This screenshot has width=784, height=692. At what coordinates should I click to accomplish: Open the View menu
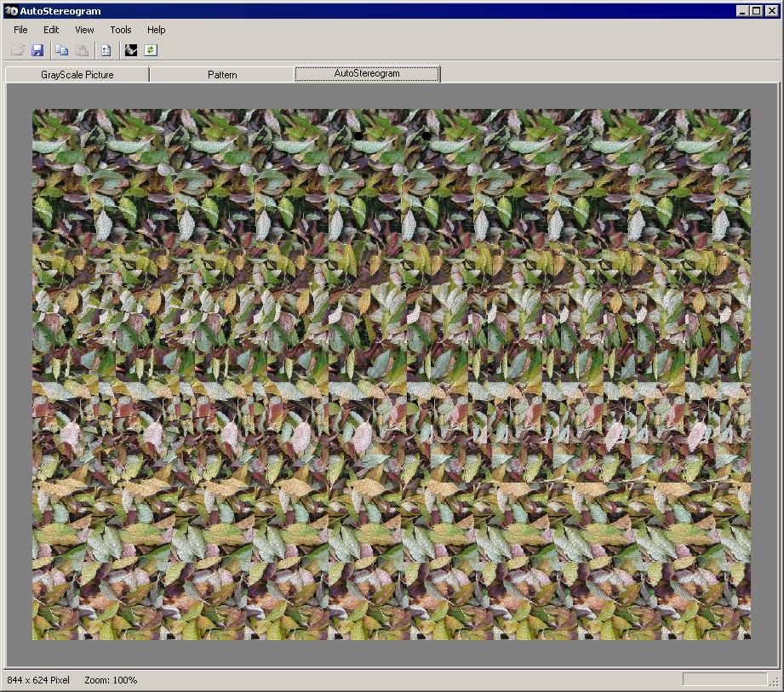tap(84, 30)
